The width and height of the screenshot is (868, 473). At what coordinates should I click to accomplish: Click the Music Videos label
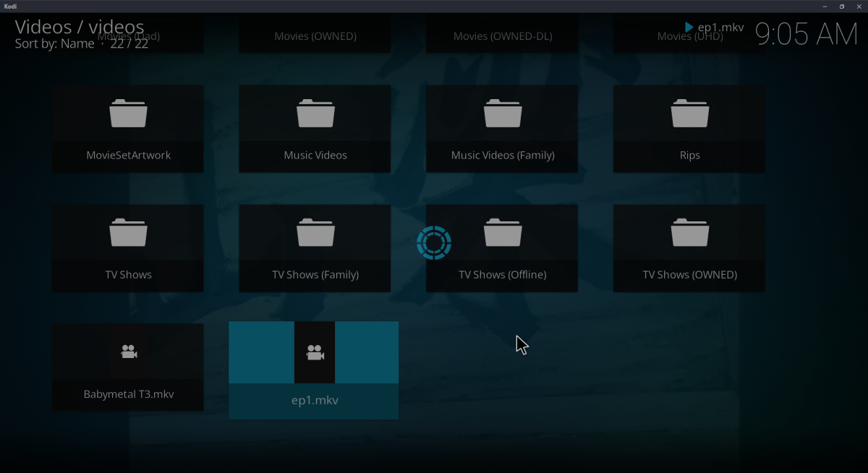(x=315, y=155)
